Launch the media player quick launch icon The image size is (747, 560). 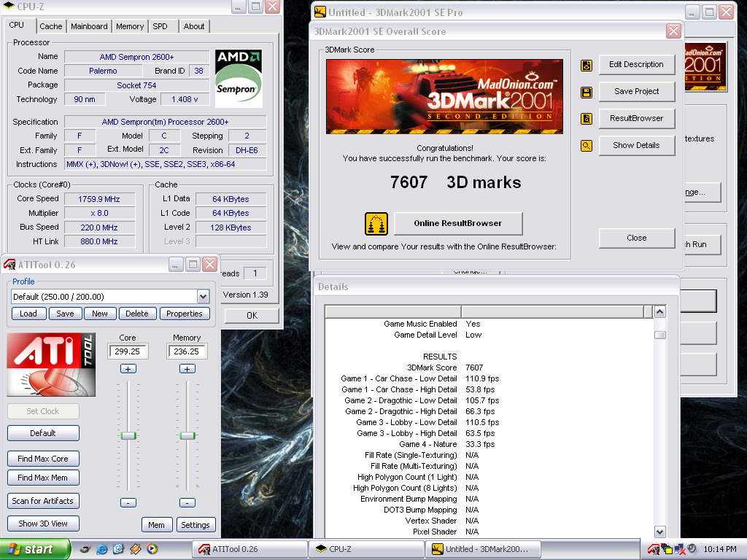tap(152, 549)
